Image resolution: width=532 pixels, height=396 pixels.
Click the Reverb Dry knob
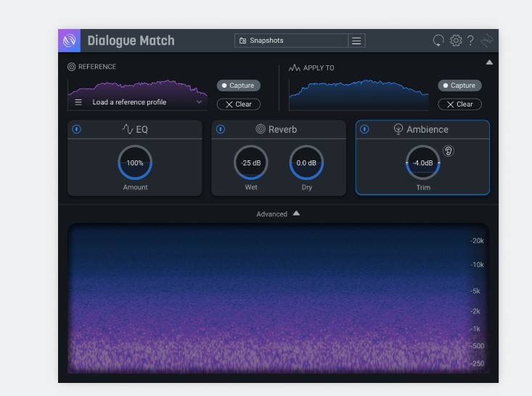point(306,162)
